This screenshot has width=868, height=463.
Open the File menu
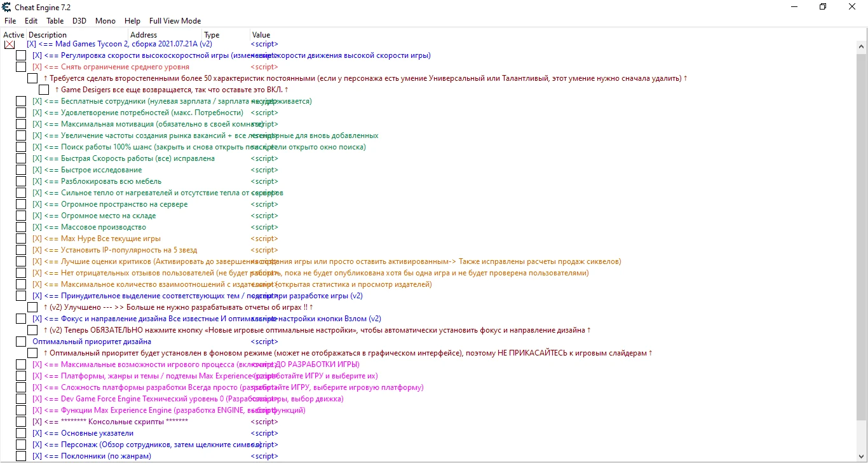point(10,21)
